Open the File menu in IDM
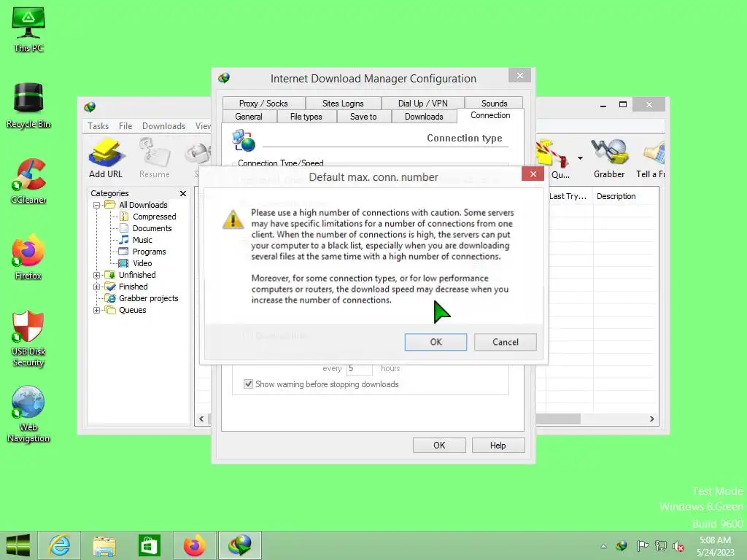This screenshot has height=560, width=747. [x=125, y=126]
